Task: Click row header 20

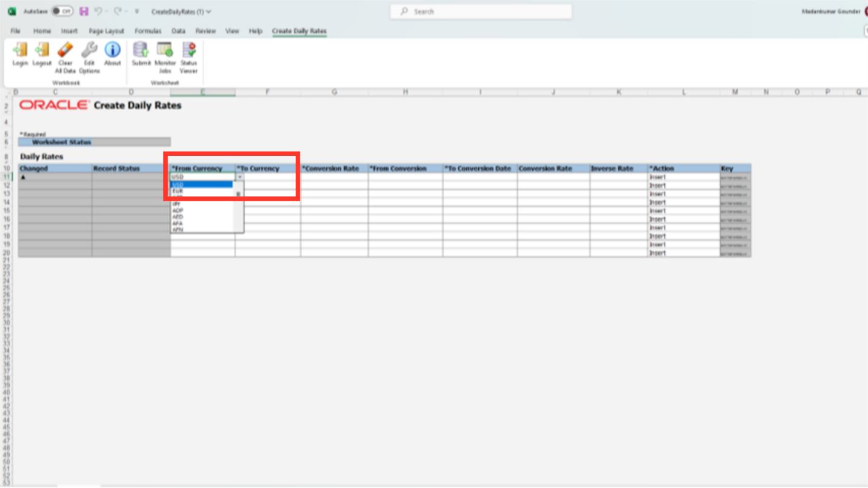Action: pyautogui.click(x=6, y=253)
